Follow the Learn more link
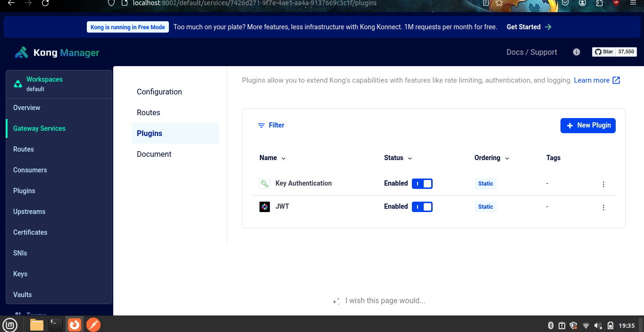Screen dimensions: 644x332 pyautogui.click(x=592, y=80)
